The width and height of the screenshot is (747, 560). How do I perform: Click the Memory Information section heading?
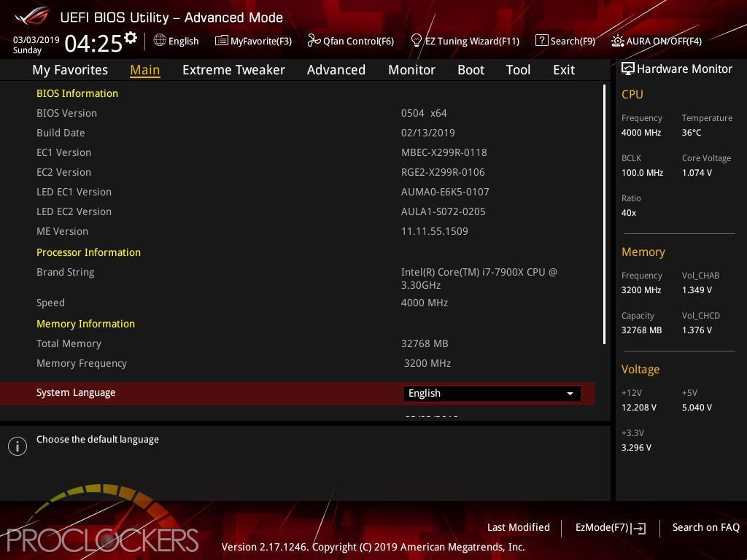coord(86,324)
